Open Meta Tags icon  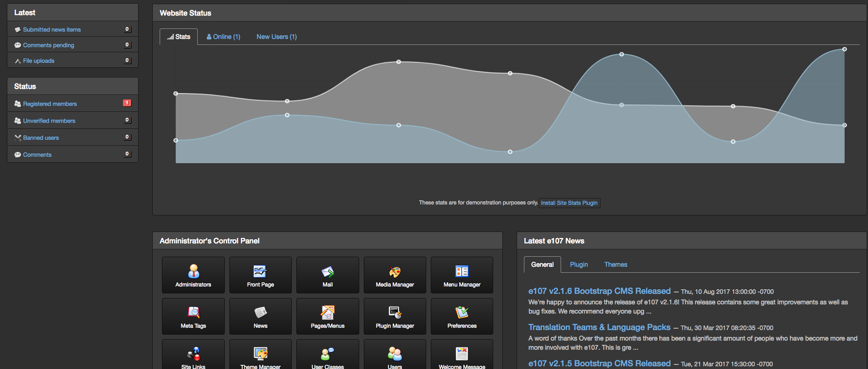[x=193, y=316]
